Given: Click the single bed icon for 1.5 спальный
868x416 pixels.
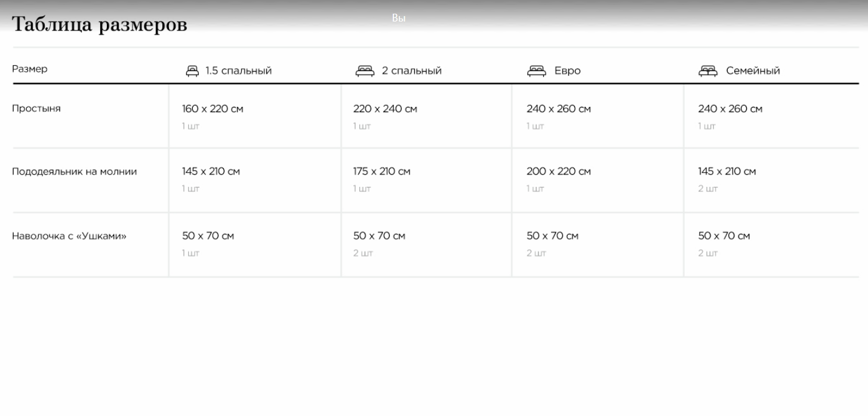Looking at the screenshot, I should click(x=192, y=71).
